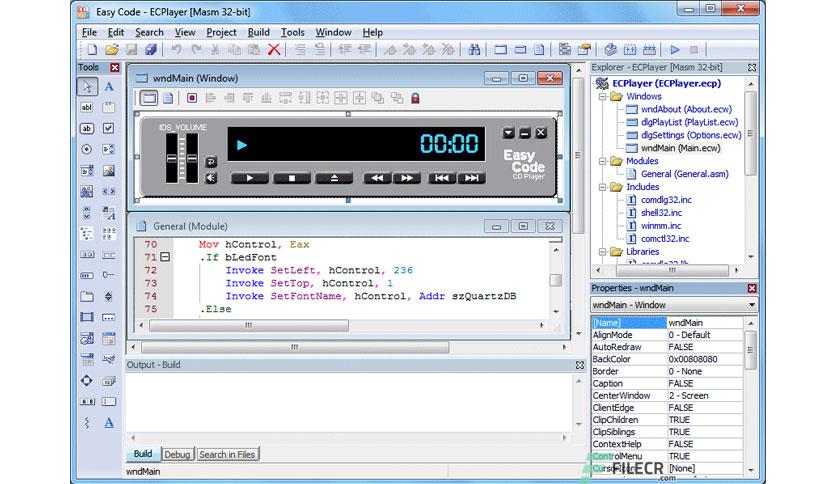836x484 pixels.
Task: Open the 'wndMain - Window' object dropdown
Action: point(751,305)
